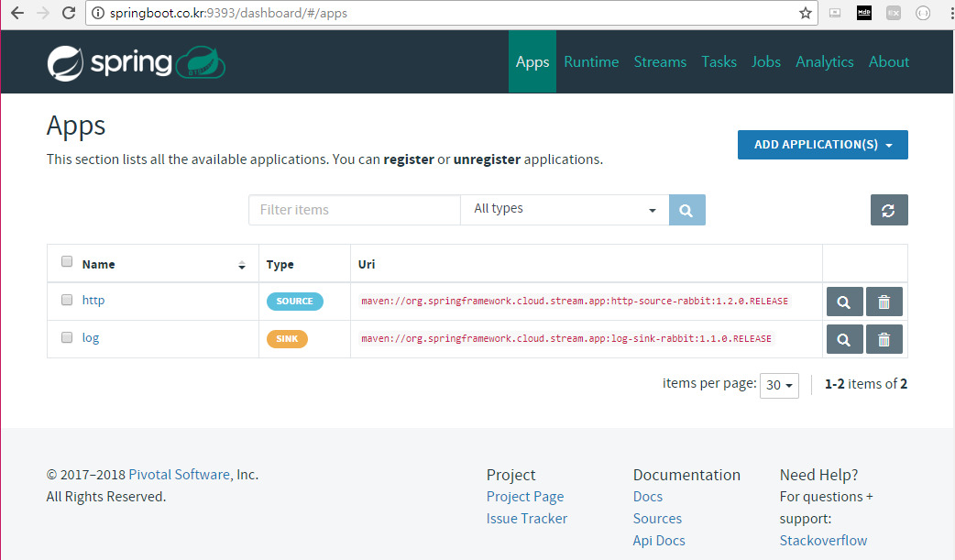Open the Stackoverflow support link
The image size is (955, 560).
[x=822, y=540]
